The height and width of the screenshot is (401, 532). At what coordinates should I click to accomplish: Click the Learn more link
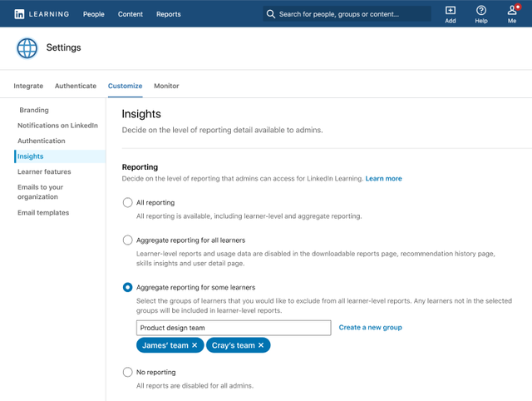coord(383,179)
